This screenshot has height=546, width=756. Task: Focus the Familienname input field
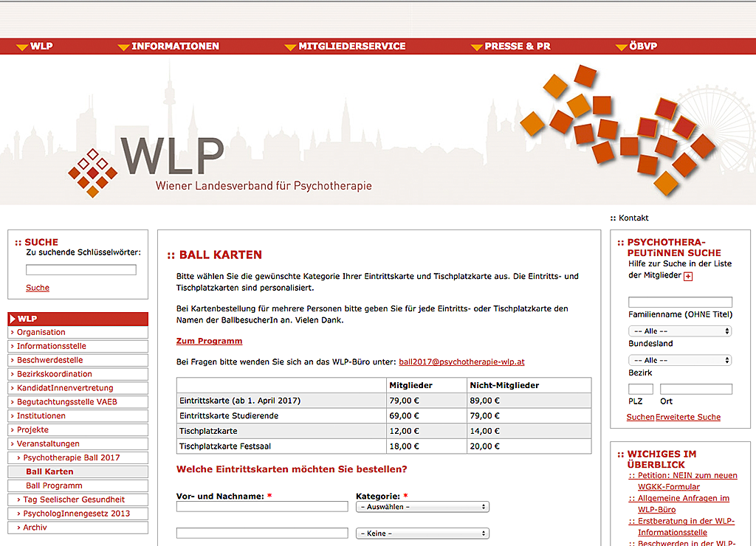(x=680, y=303)
